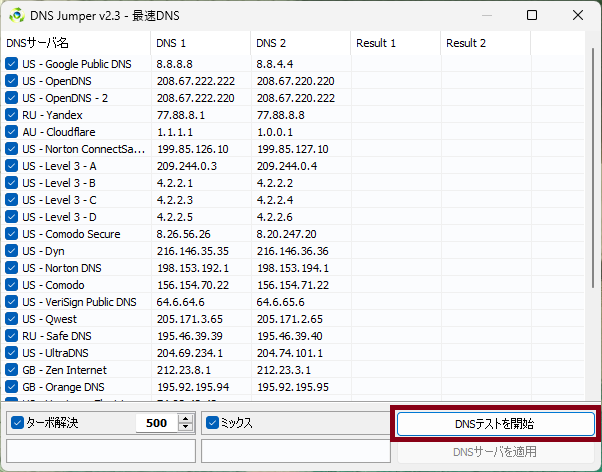Decrease the turbo value with down arrow

pos(184,428)
